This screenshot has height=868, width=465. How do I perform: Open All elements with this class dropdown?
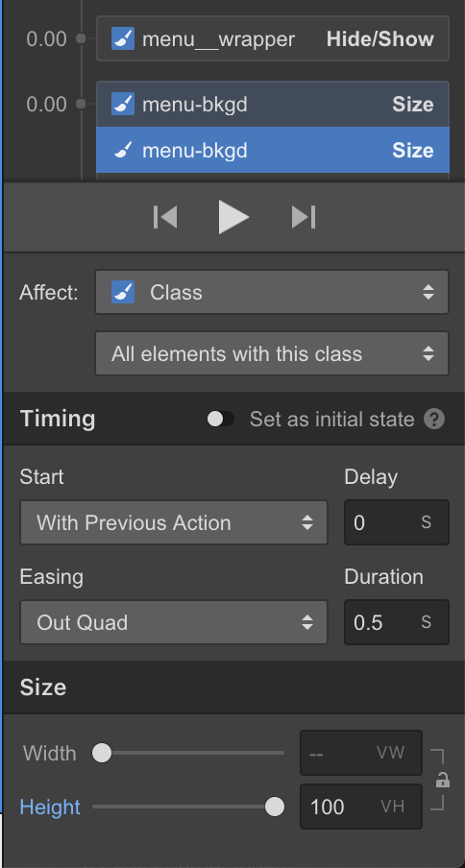[x=272, y=353]
